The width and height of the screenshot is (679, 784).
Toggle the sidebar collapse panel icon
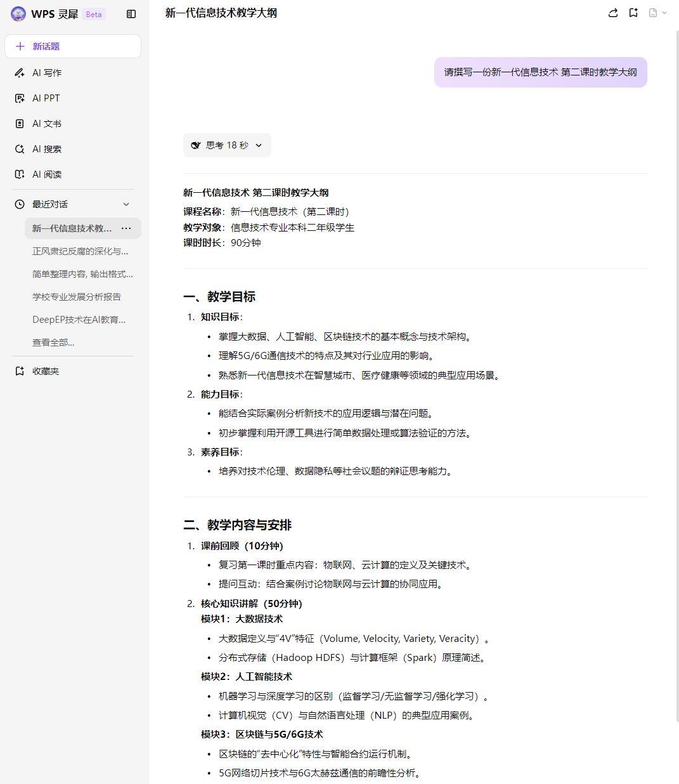[x=131, y=14]
